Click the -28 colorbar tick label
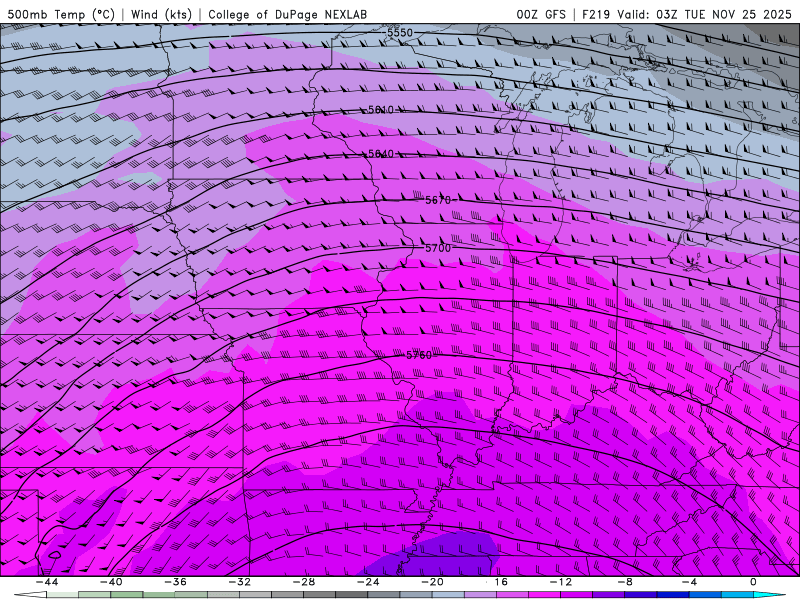The image size is (800, 600). tap(304, 582)
